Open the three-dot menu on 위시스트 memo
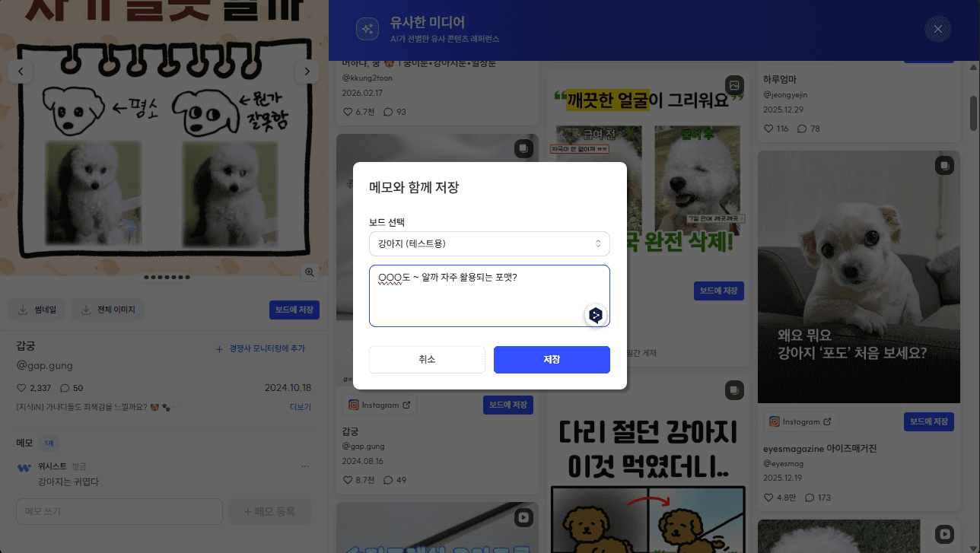 306,466
